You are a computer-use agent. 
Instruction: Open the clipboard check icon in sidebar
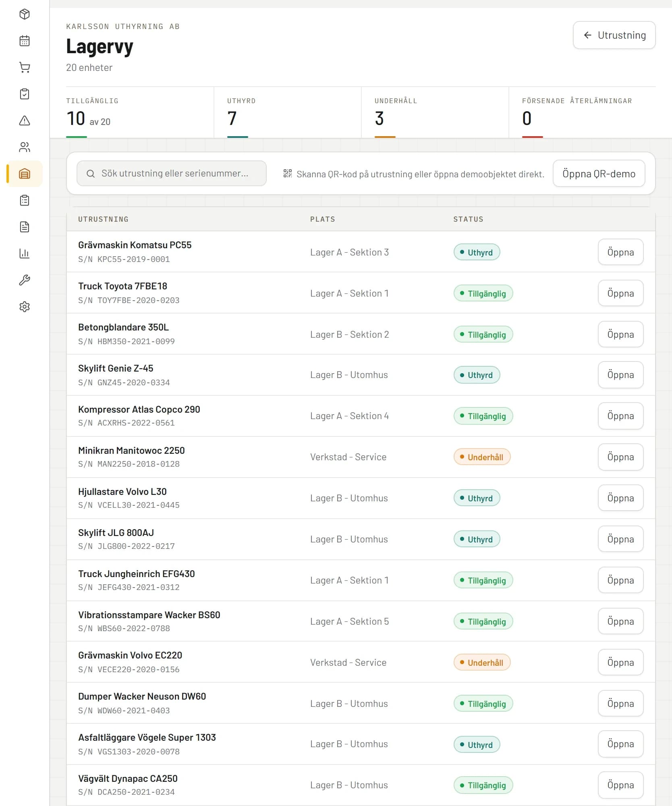tap(25, 94)
